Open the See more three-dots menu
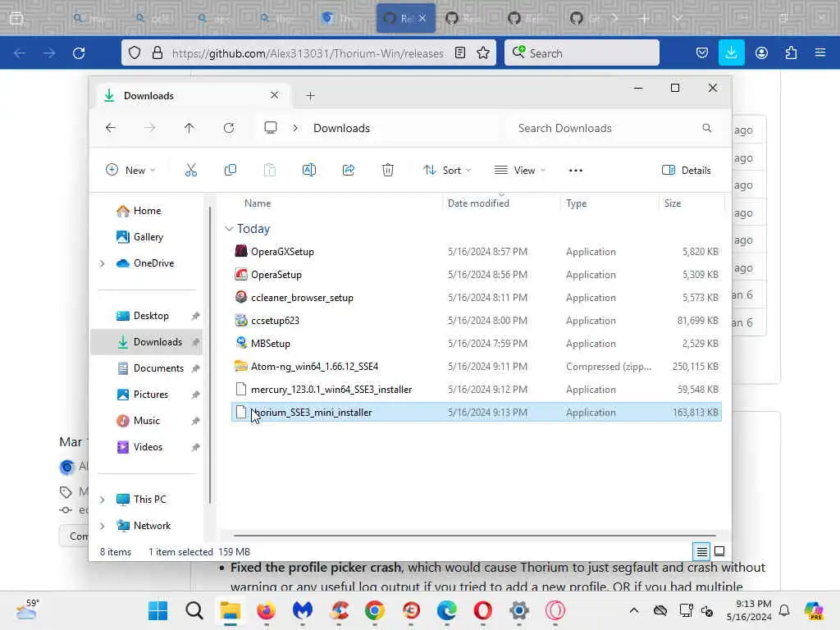 click(x=575, y=171)
